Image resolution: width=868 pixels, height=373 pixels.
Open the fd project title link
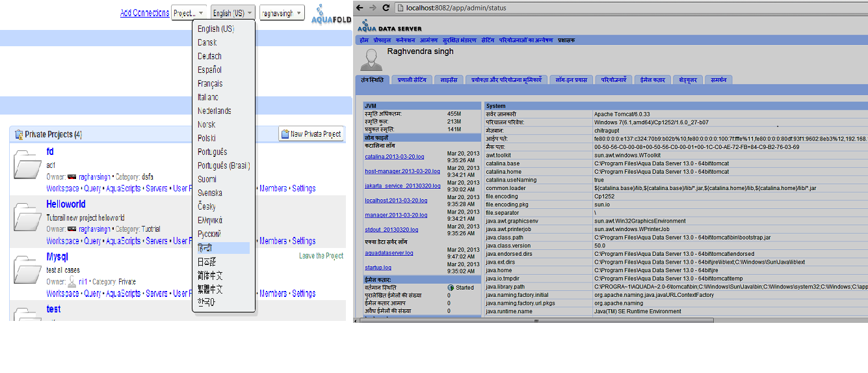pos(50,152)
